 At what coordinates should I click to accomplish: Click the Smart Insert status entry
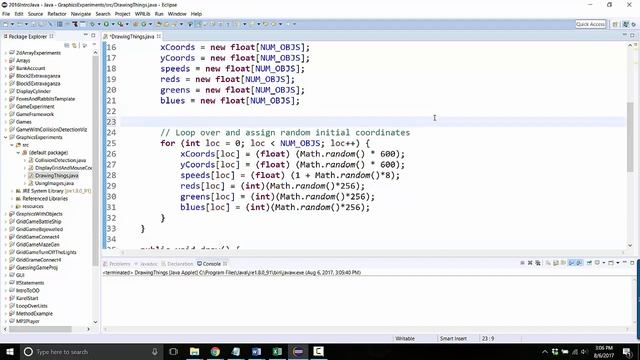(x=453, y=338)
